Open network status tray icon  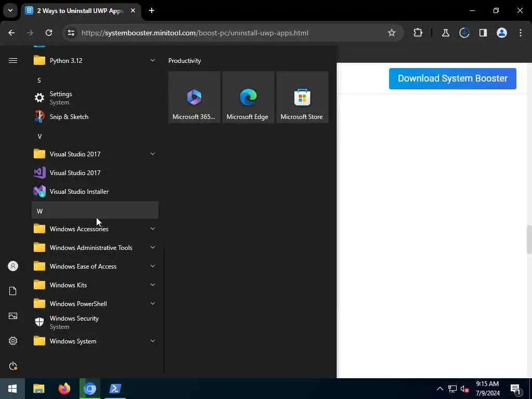(453, 389)
